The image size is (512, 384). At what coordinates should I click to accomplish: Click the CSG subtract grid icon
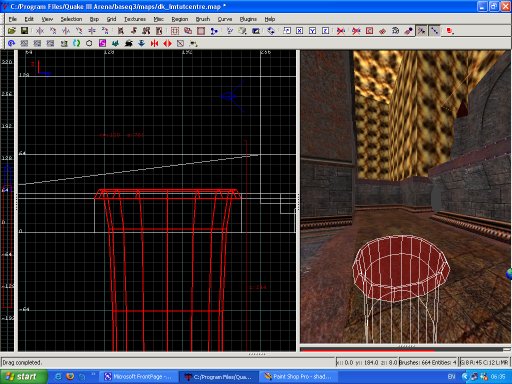pos(175,31)
